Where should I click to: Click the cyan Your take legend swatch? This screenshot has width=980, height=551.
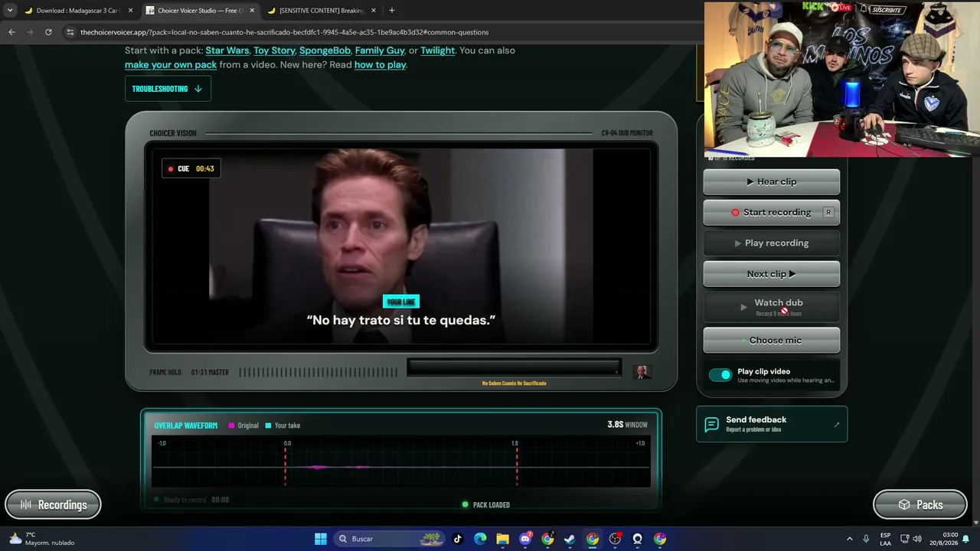point(269,425)
